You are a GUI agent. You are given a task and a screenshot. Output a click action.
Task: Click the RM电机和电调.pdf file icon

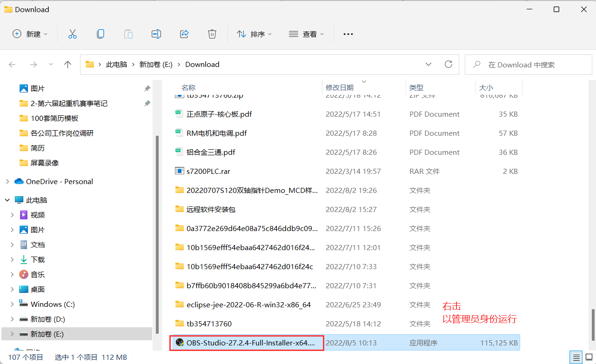(179, 133)
